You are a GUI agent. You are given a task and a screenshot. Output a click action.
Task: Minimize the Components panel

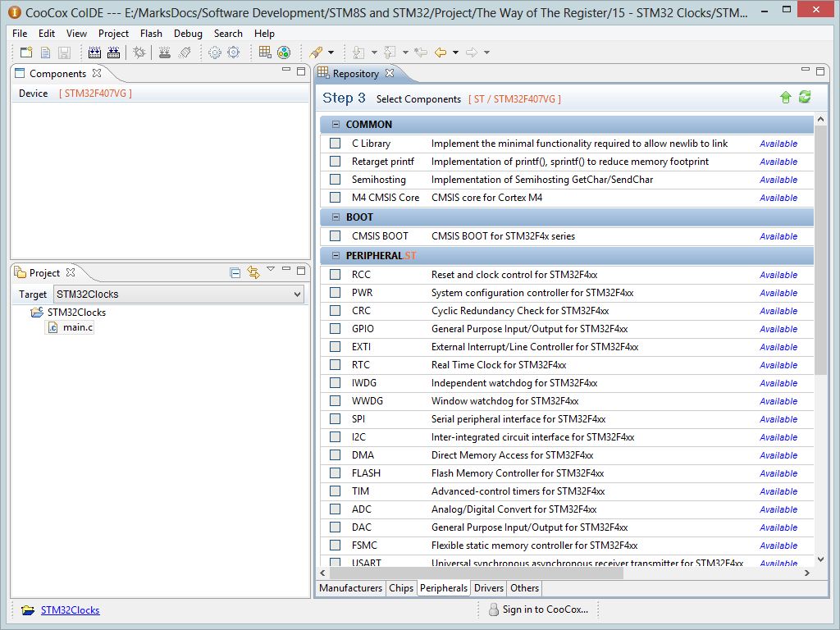286,71
